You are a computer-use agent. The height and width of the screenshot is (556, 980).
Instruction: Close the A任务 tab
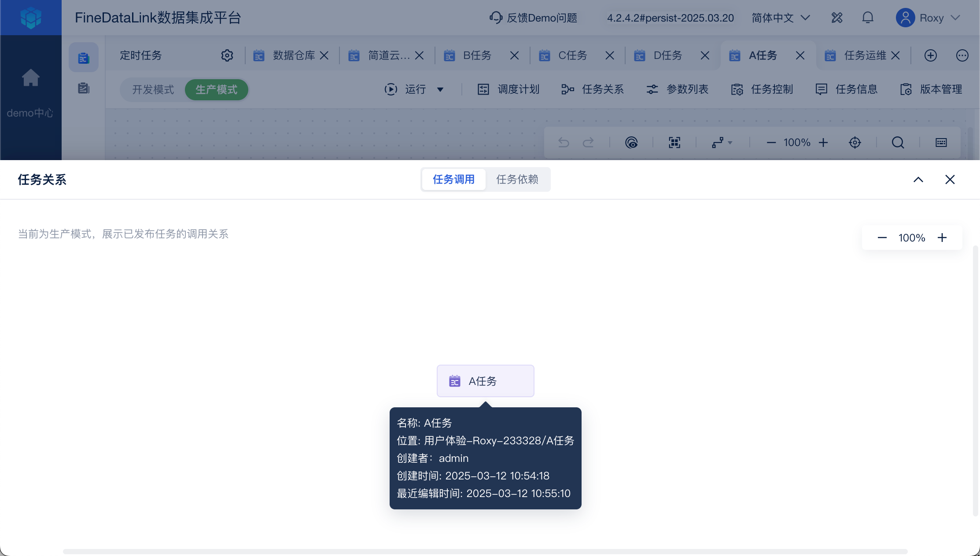pos(800,55)
